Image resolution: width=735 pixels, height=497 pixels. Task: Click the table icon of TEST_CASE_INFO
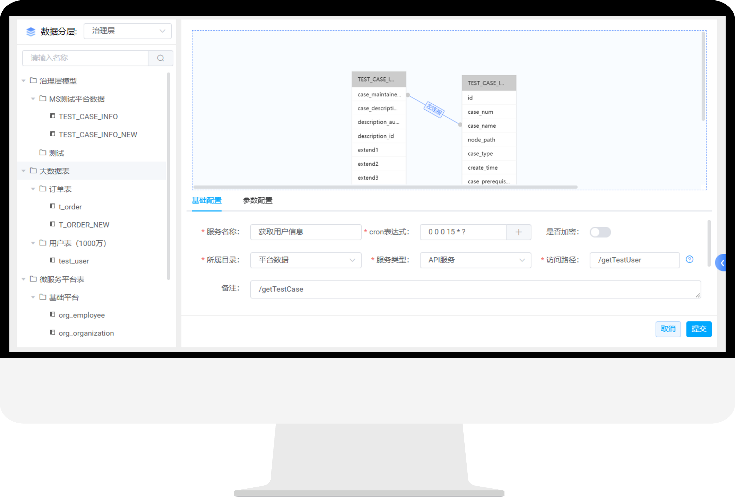(x=52, y=116)
